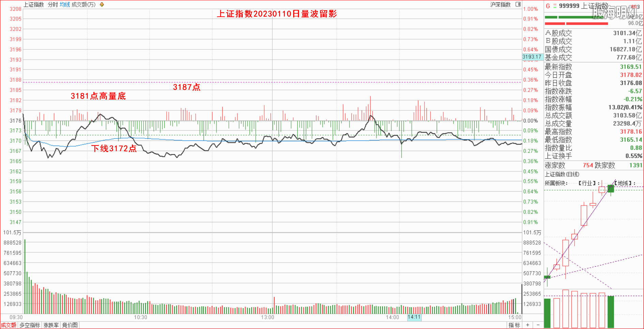The width and height of the screenshot is (644, 329).
Task: Click the 今日开盘 value 3178.02
Action: [x=631, y=75]
